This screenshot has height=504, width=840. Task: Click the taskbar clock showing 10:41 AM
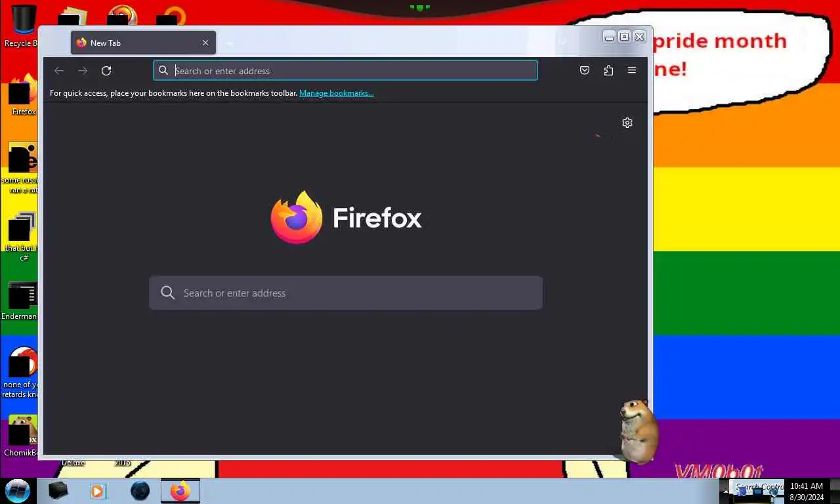point(807,492)
